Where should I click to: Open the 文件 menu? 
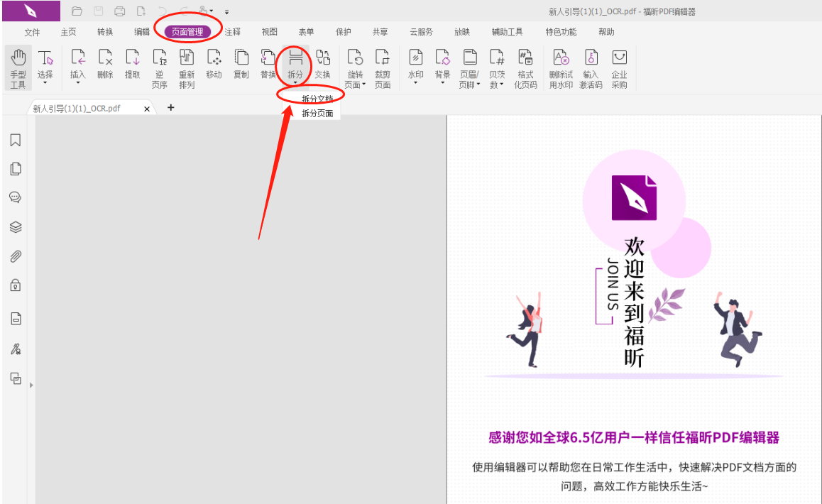(x=31, y=32)
